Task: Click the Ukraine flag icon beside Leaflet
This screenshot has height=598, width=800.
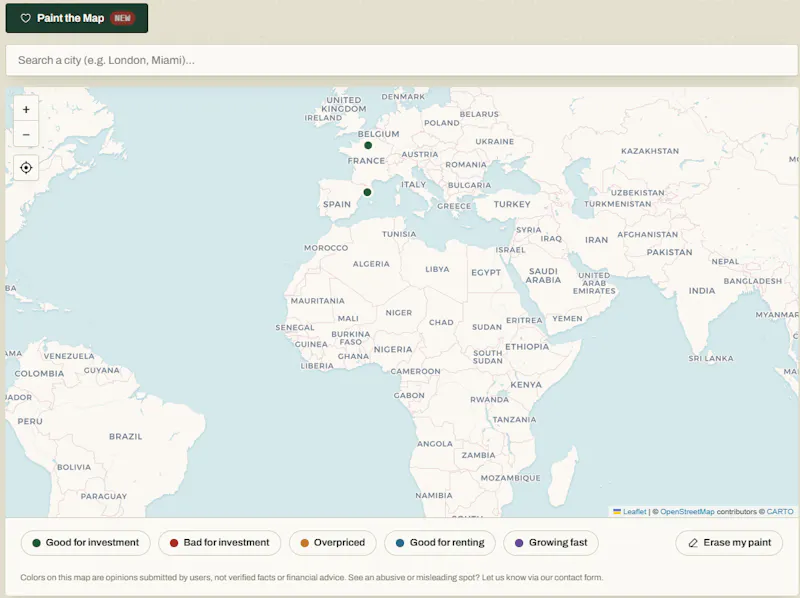Action: [617, 511]
